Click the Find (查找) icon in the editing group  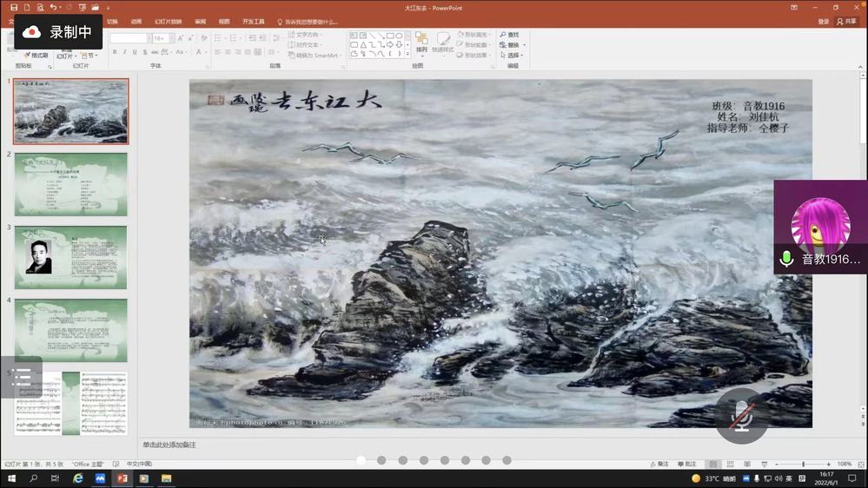503,35
